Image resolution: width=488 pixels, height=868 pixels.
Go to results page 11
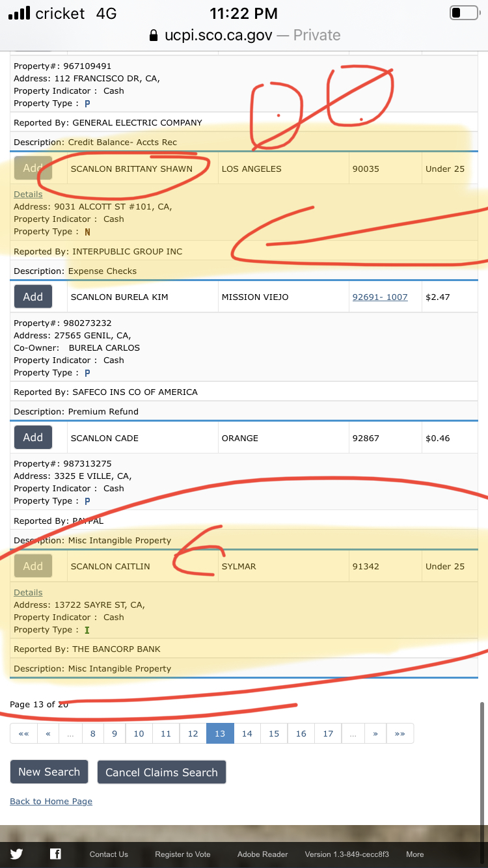(166, 733)
